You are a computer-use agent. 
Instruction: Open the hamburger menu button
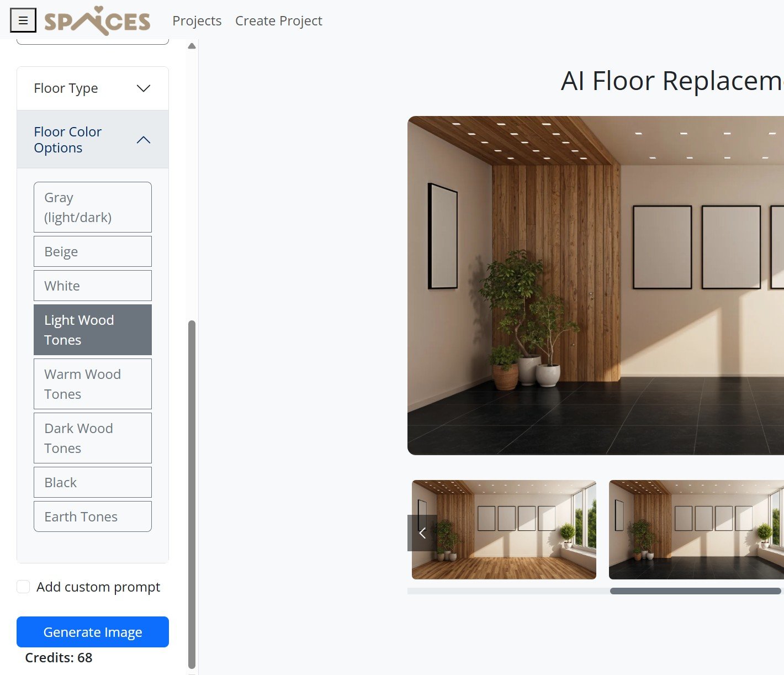23,20
